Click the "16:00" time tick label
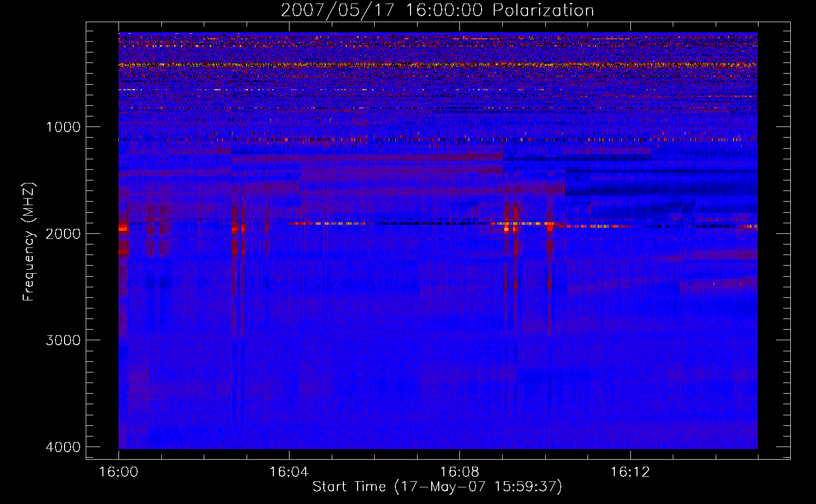This screenshot has height=504, width=816. (119, 472)
